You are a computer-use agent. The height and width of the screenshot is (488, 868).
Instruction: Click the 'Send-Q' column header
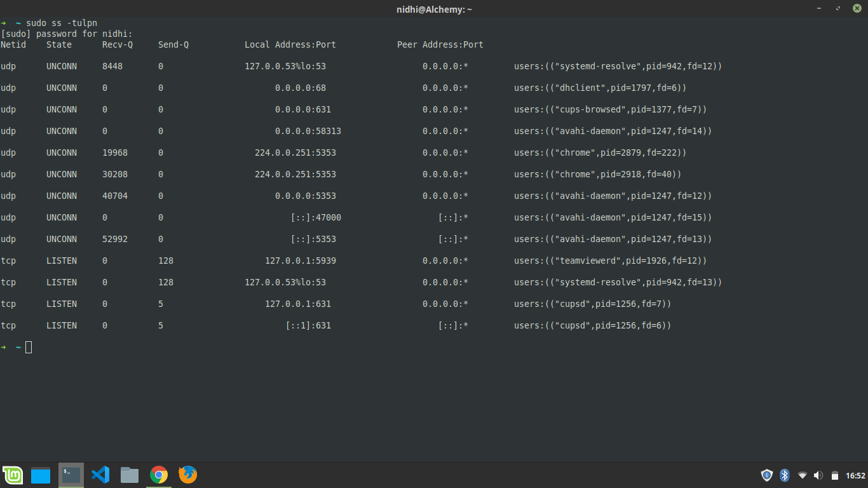(x=173, y=44)
